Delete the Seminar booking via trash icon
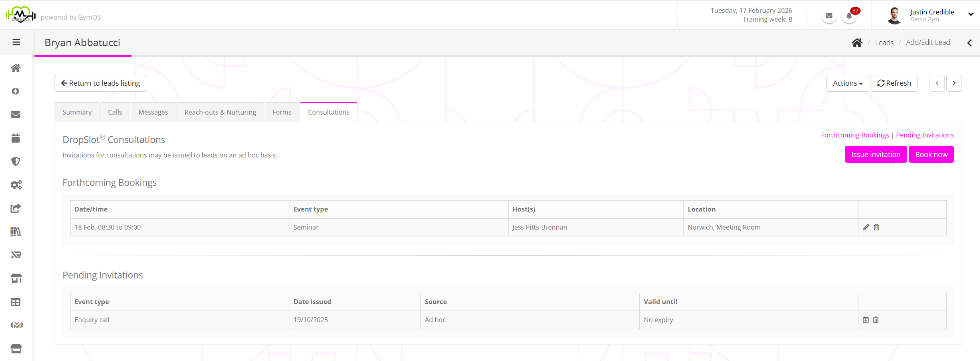Image resolution: width=980 pixels, height=361 pixels. click(x=877, y=227)
